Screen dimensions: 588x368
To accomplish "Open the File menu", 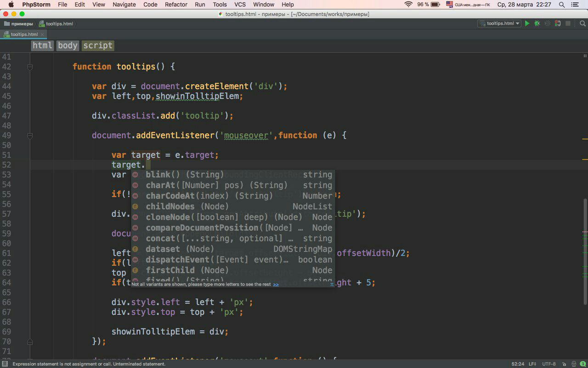I will coord(62,5).
